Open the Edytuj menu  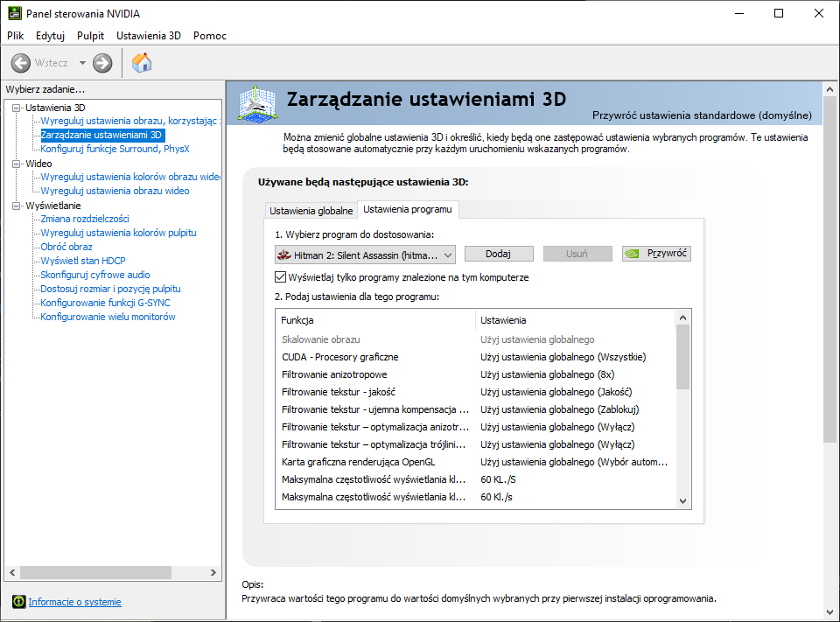click(x=51, y=36)
